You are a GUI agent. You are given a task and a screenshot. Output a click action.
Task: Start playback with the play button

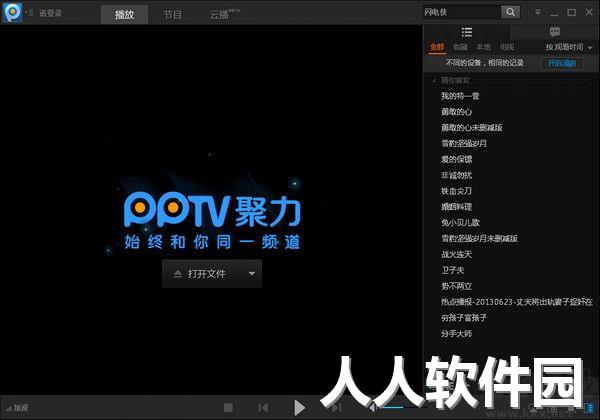299,408
